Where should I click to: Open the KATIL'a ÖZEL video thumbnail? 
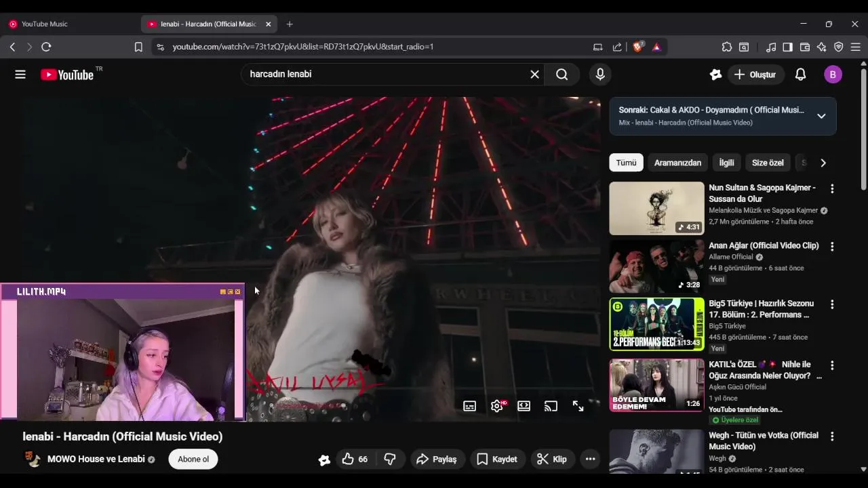coord(656,385)
